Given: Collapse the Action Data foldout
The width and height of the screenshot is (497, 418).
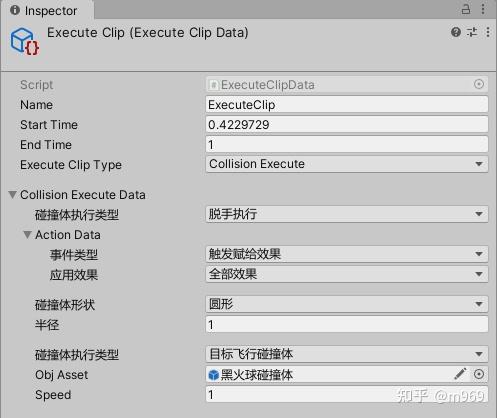Looking at the screenshot, I should pos(28,235).
